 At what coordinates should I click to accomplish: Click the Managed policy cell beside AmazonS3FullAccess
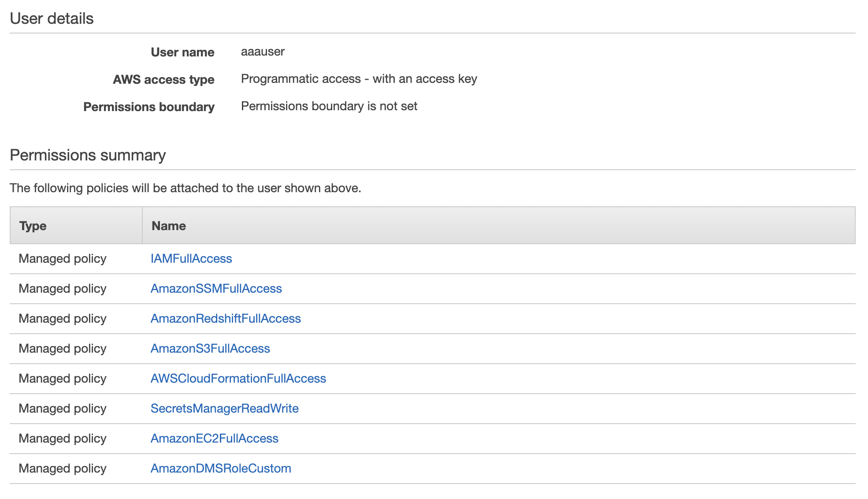[x=63, y=349]
